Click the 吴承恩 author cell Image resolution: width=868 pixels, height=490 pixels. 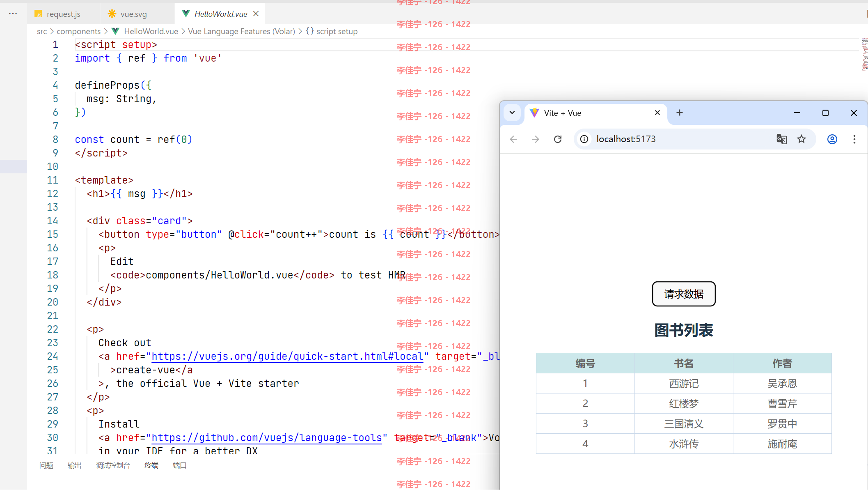click(782, 383)
